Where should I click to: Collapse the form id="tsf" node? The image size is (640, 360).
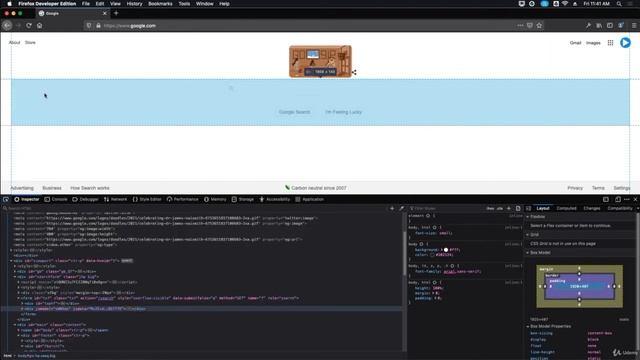click(19, 298)
